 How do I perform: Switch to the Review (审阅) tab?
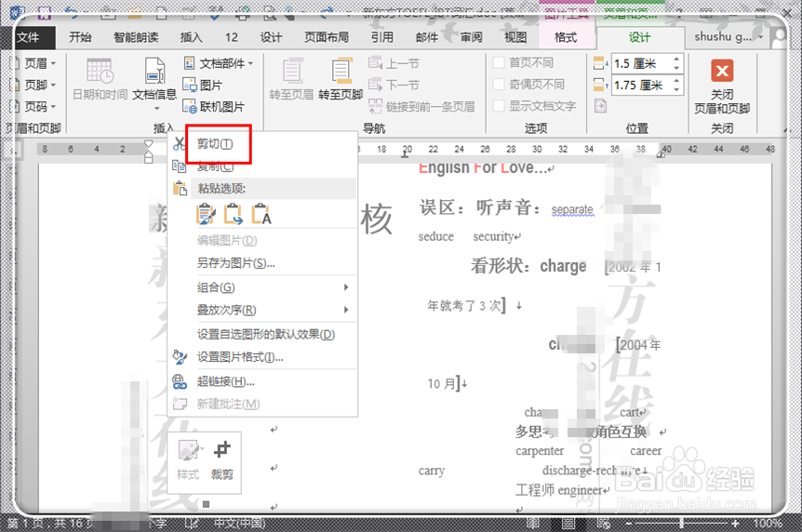tap(471, 37)
